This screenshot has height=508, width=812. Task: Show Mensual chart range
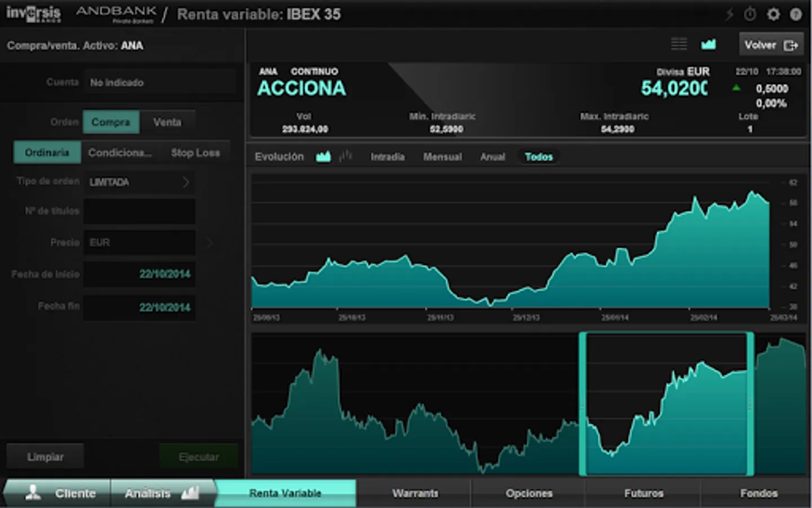[x=443, y=157]
